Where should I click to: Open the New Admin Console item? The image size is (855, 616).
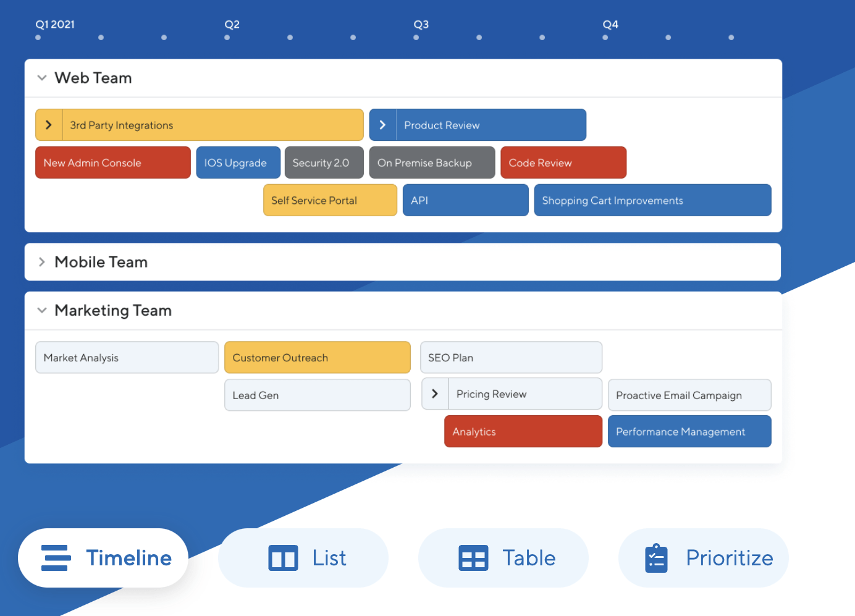[112, 162]
